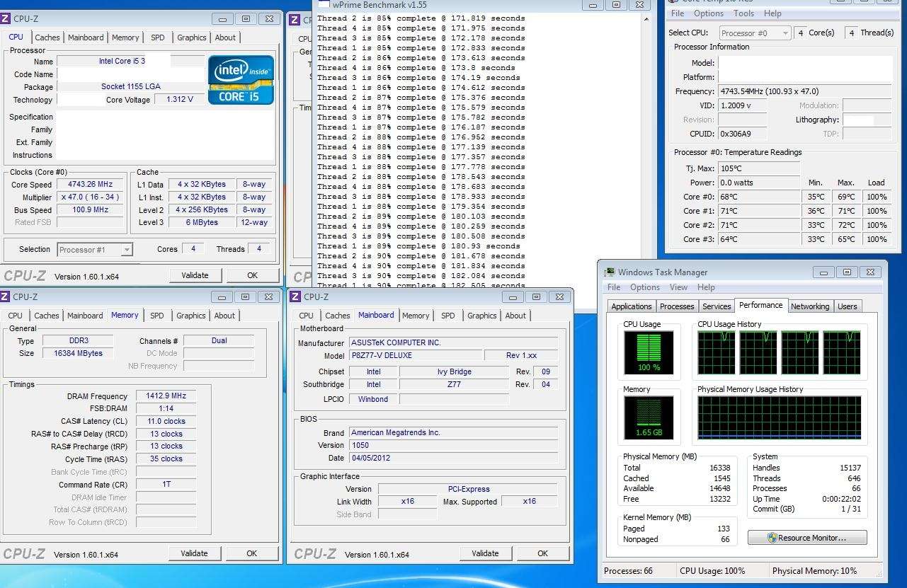Viewport: 907px width, 588px height.
Task: Click the Level 3 cache value 6 MBytes
Action: 202,222
